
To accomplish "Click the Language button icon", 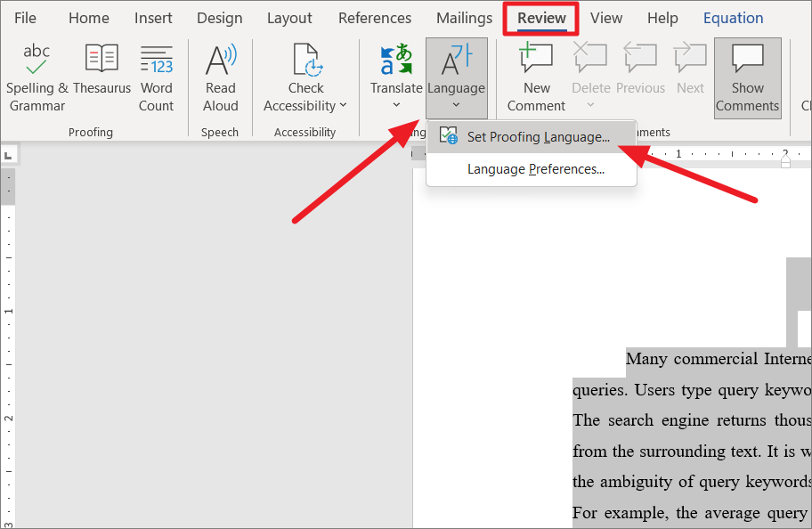I will (x=456, y=60).
